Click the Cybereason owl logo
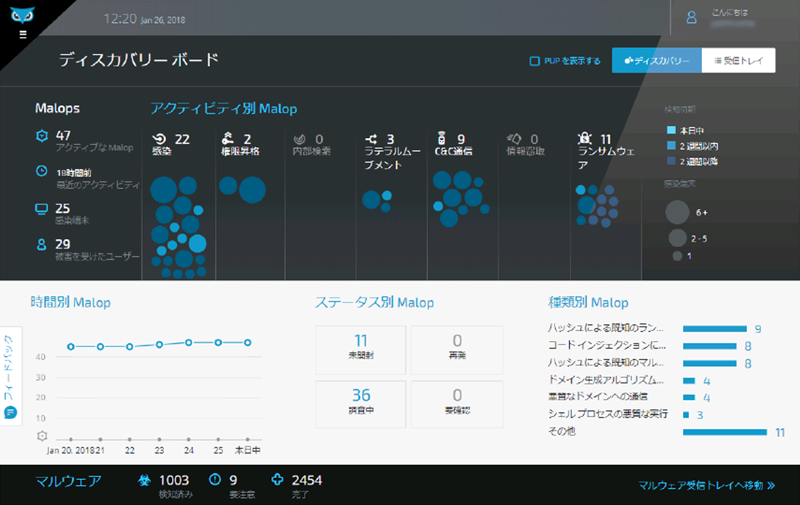The width and height of the screenshot is (800, 505). point(23,11)
